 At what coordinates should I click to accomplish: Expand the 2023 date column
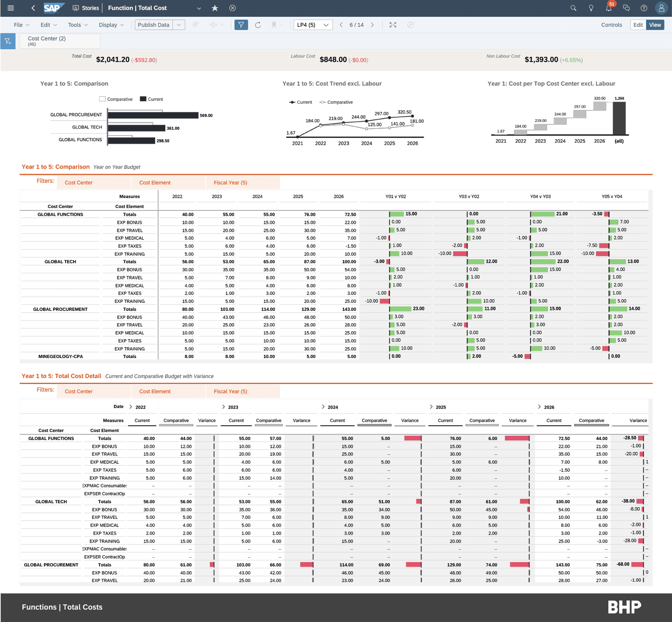coord(223,407)
